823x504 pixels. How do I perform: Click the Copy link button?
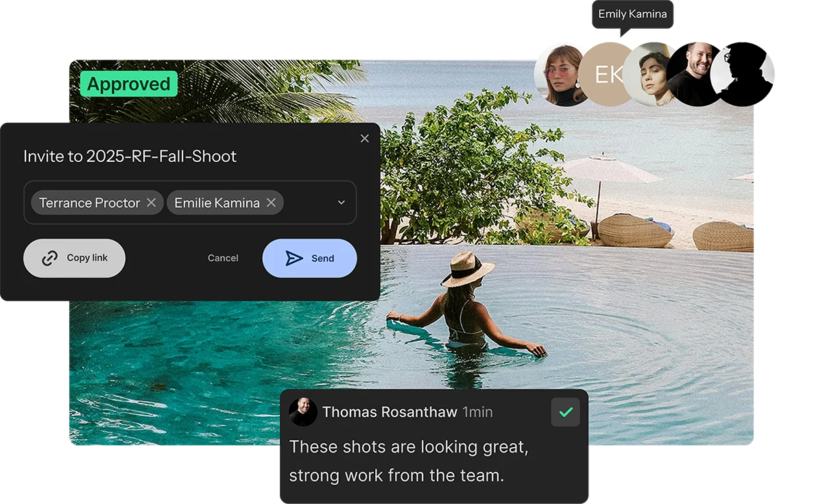point(74,258)
